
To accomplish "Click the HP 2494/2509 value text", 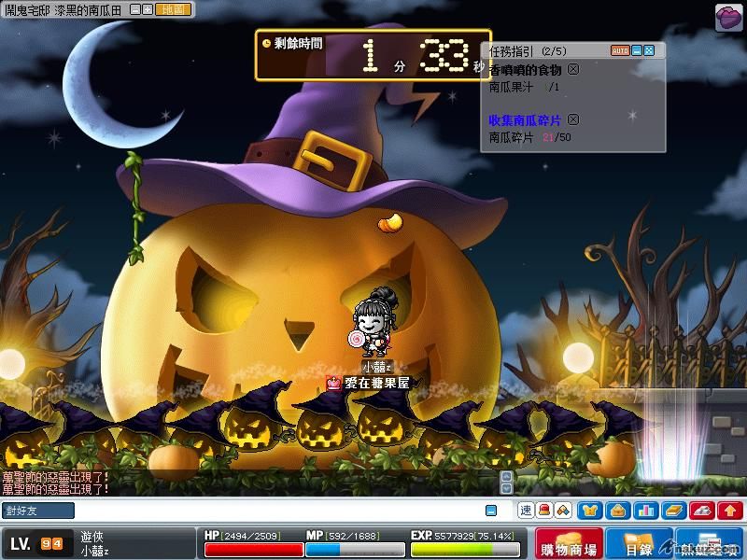I will (252, 536).
